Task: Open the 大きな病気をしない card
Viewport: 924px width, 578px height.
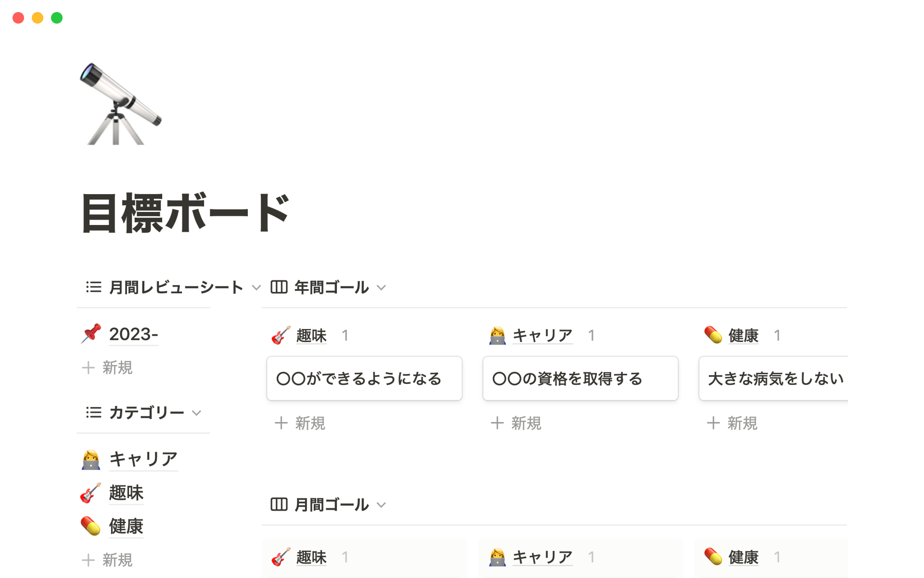Action: 773,379
